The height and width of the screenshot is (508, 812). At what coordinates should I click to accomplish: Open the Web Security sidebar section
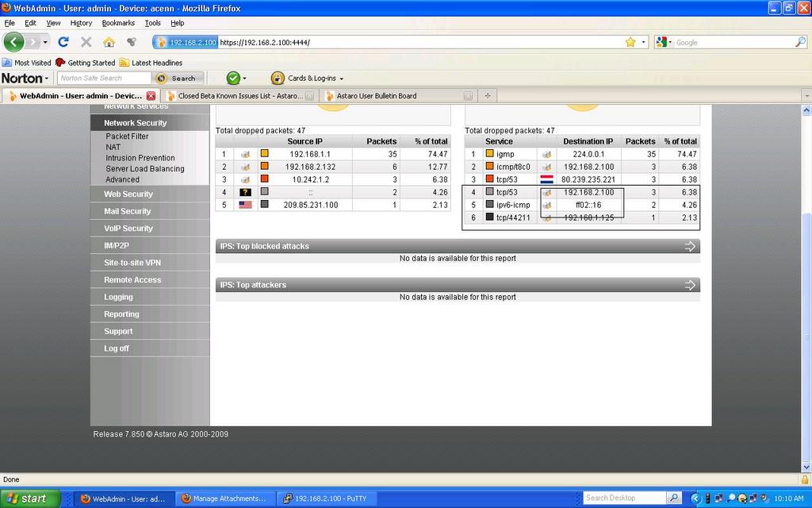tap(128, 194)
